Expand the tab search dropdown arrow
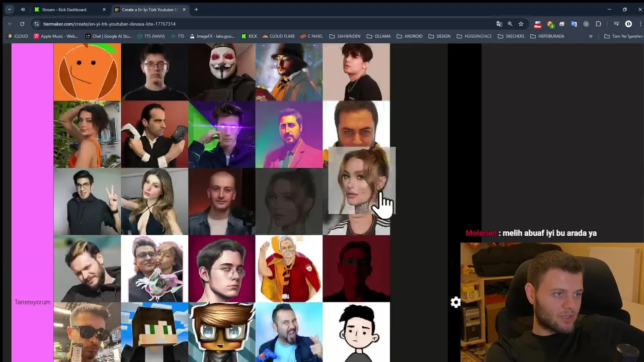 (x=9, y=10)
